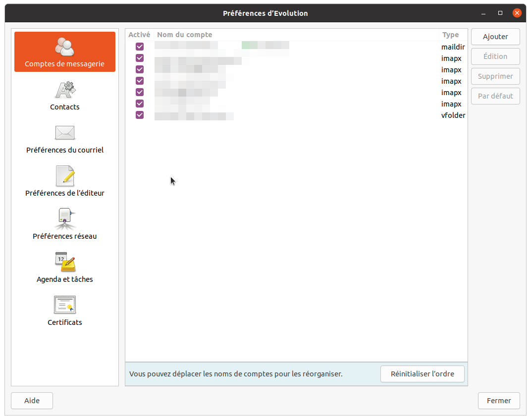
Task: Toggle the first imapx account checkbox
Action: point(140,58)
